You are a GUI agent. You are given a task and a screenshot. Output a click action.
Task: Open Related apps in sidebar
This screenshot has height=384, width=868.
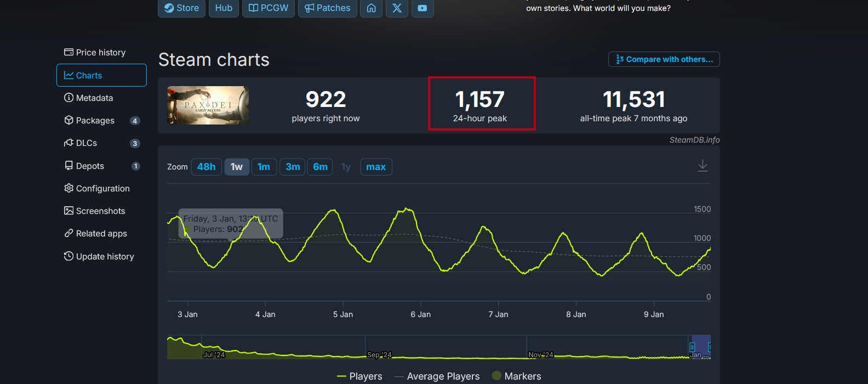click(x=101, y=233)
